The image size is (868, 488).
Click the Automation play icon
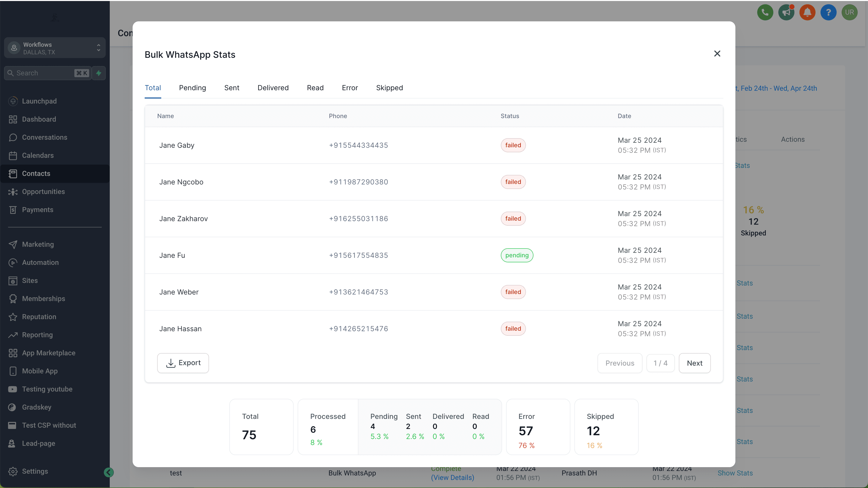click(x=13, y=263)
